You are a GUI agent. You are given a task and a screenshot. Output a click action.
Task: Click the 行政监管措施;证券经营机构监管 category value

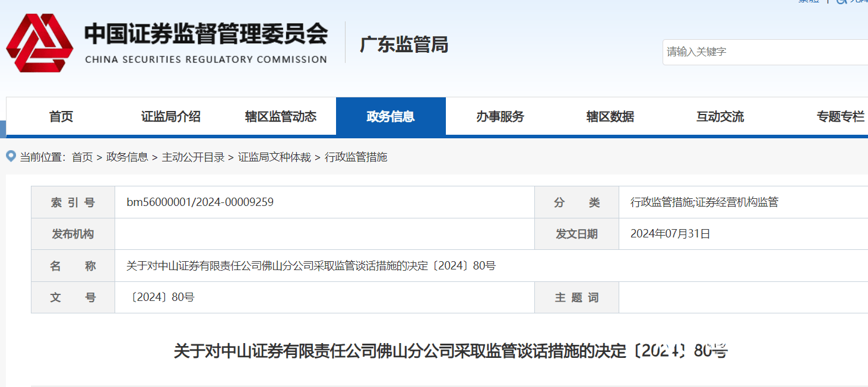704,202
